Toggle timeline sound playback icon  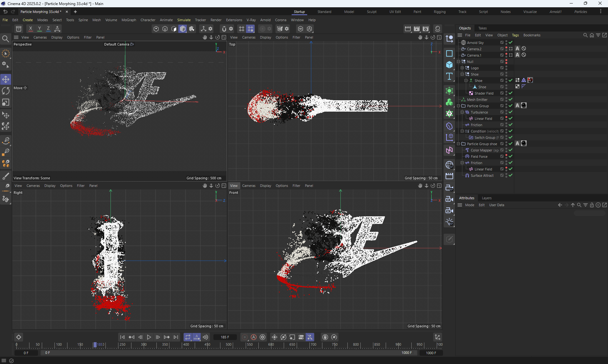point(206,337)
